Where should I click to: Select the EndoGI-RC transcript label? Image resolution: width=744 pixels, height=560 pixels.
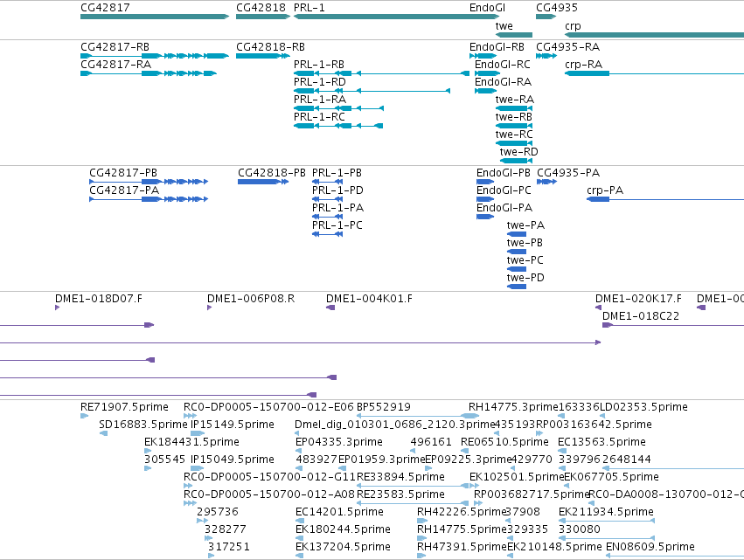click(x=503, y=65)
